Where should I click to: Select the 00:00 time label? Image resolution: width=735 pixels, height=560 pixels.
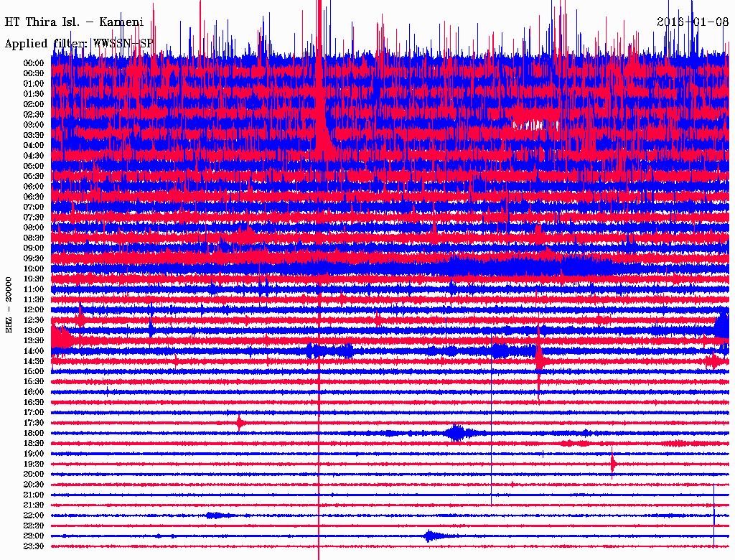point(34,63)
